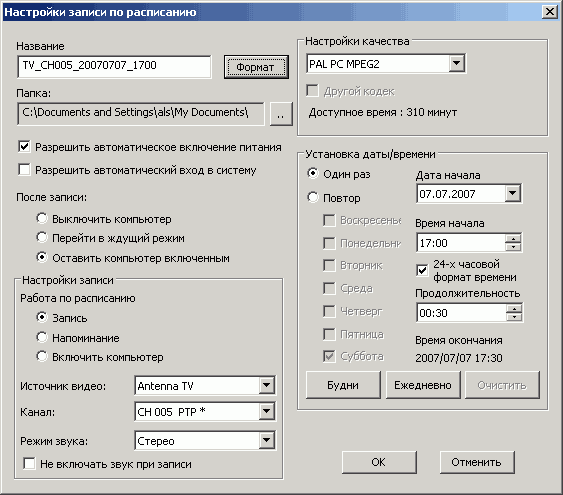Increase Время начала with up arrow
Screen dimensions: 563x495
click(x=513, y=239)
